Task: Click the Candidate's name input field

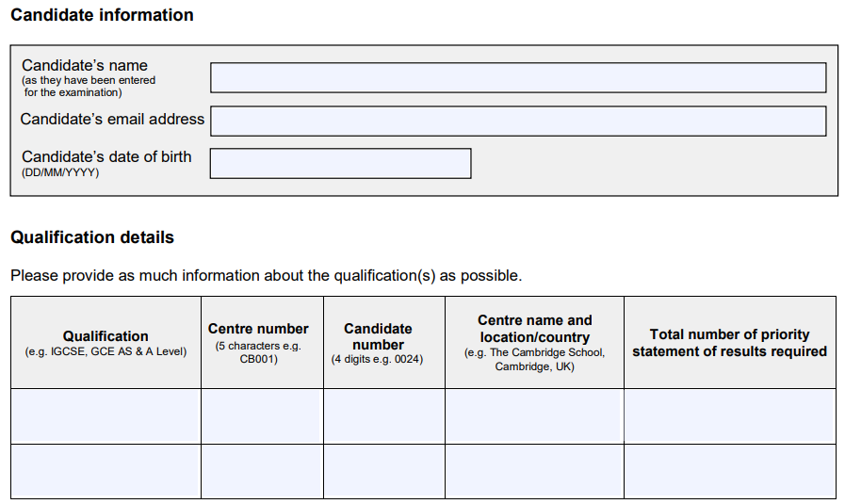Action: pyautogui.click(x=518, y=77)
